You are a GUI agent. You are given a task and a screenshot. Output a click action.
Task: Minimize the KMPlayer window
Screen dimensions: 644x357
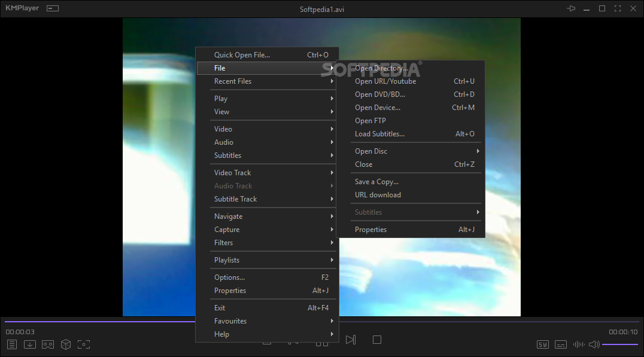pos(587,8)
